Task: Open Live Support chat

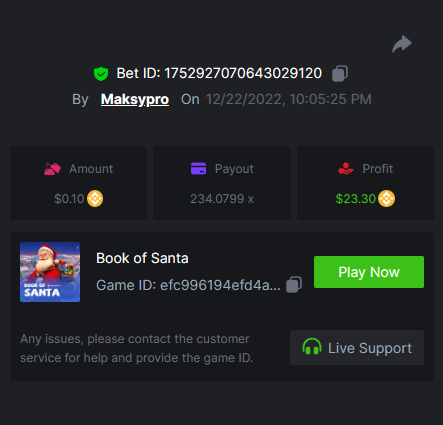Action: (357, 347)
